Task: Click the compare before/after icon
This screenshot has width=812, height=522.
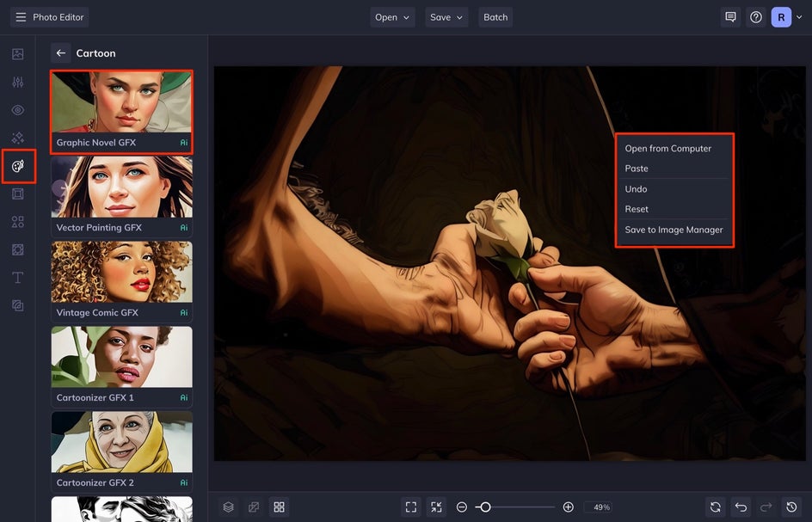Action: tap(254, 507)
